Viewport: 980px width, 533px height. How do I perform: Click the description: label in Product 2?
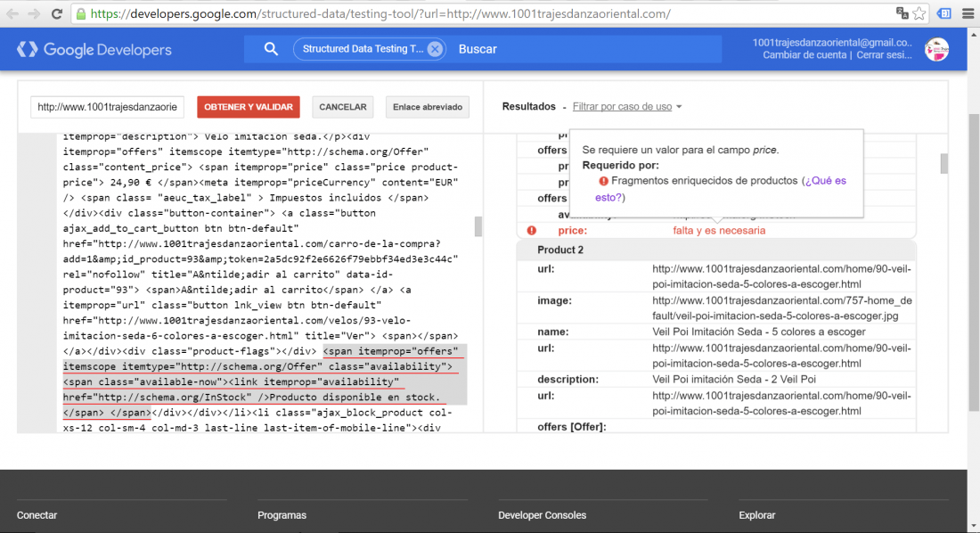[568, 379]
